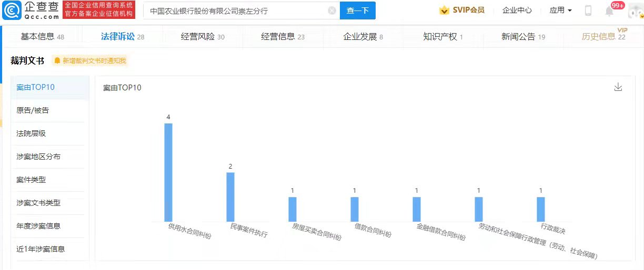644x270 pixels.
Task: Click the 全国企业信用查询系统 red banner
Action: pos(99,11)
